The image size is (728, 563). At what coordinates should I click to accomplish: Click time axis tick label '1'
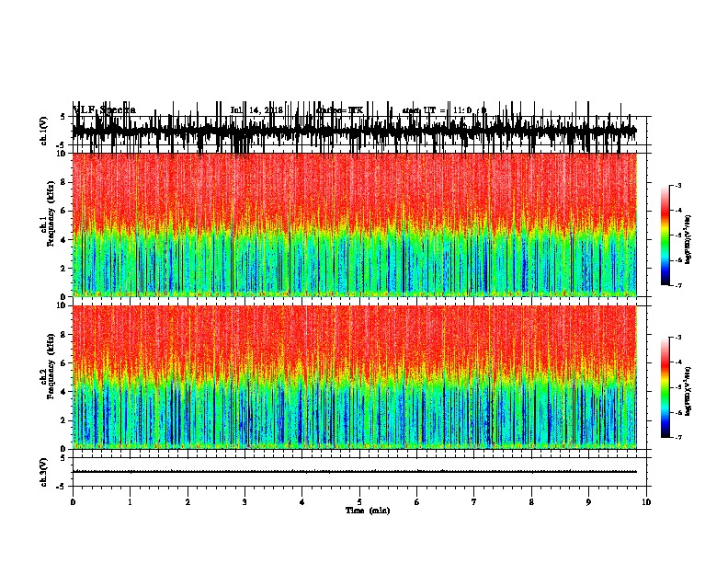point(130,502)
